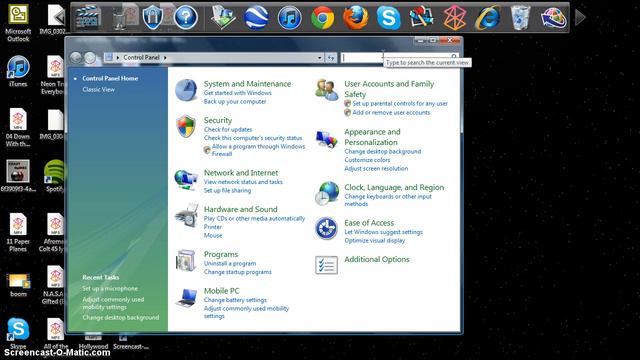Click into the Control Panel search box
The width and height of the screenshot is (640, 360).
click(x=399, y=58)
